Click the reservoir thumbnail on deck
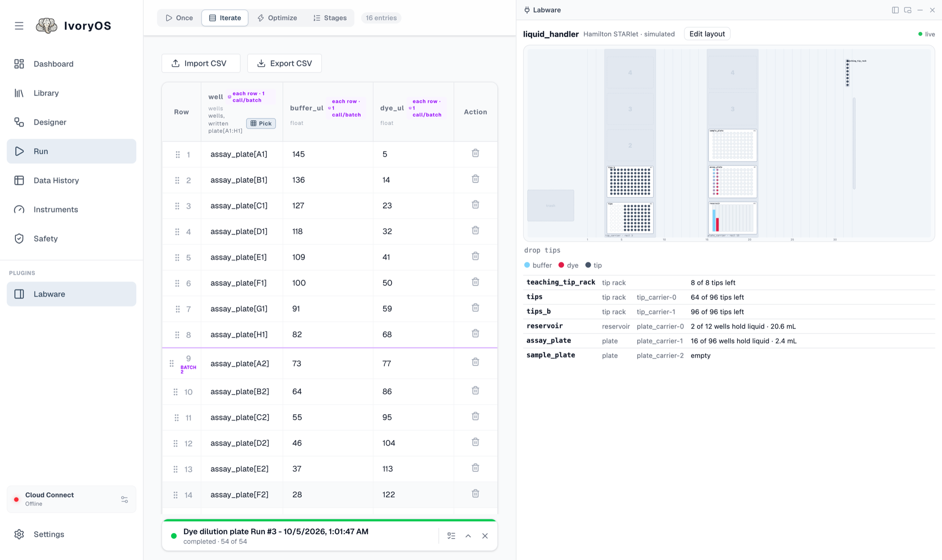The height and width of the screenshot is (560, 942). point(732,218)
